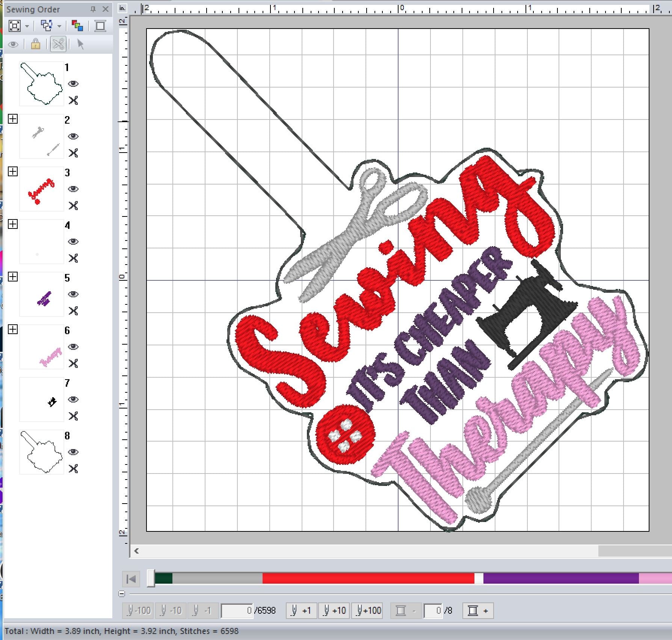
Task: Step forward one stitch with +1
Action: (302, 611)
